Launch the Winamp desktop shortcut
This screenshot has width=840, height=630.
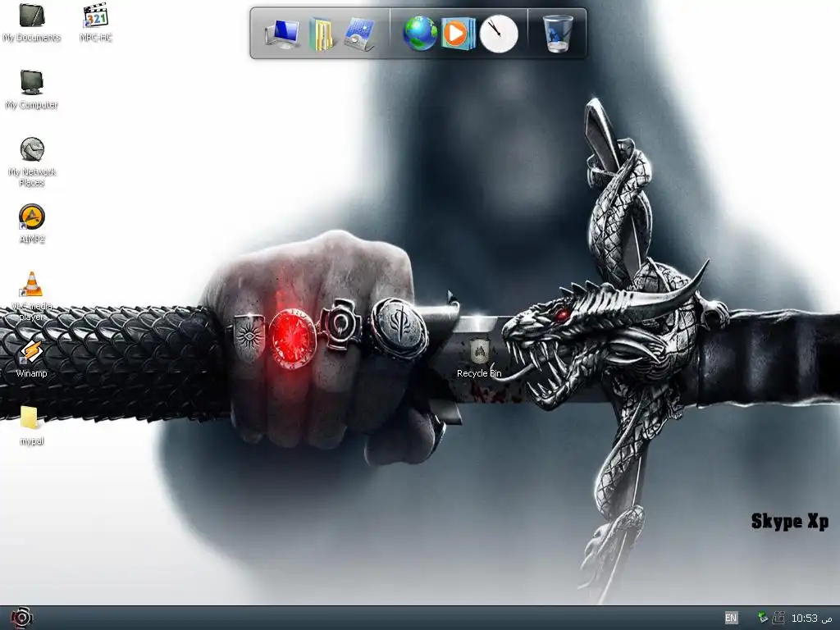pos(32,359)
